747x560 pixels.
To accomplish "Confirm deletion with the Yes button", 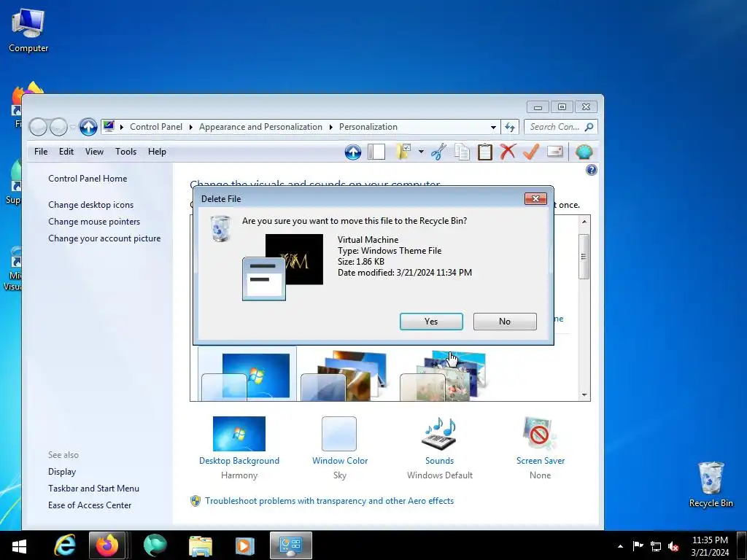I will coord(431,322).
